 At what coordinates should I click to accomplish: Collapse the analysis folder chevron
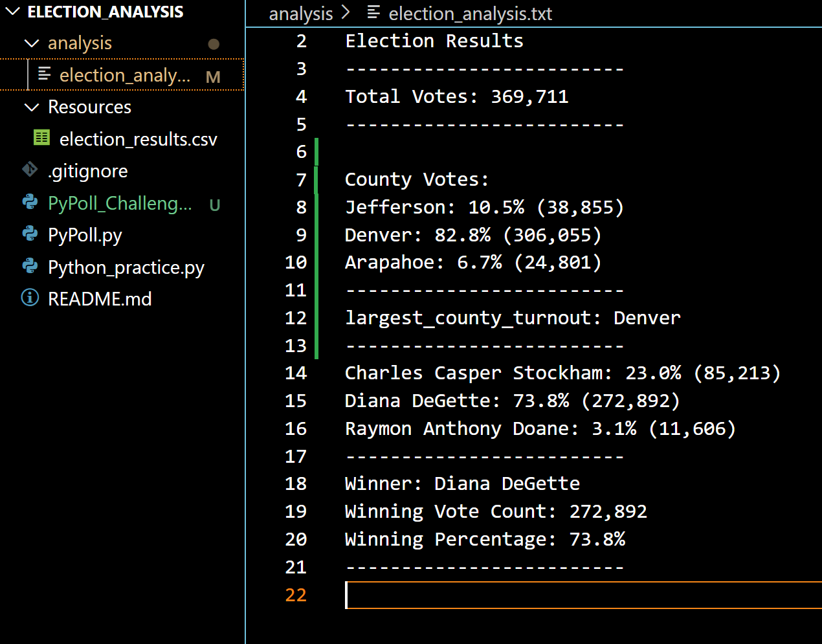point(31,43)
